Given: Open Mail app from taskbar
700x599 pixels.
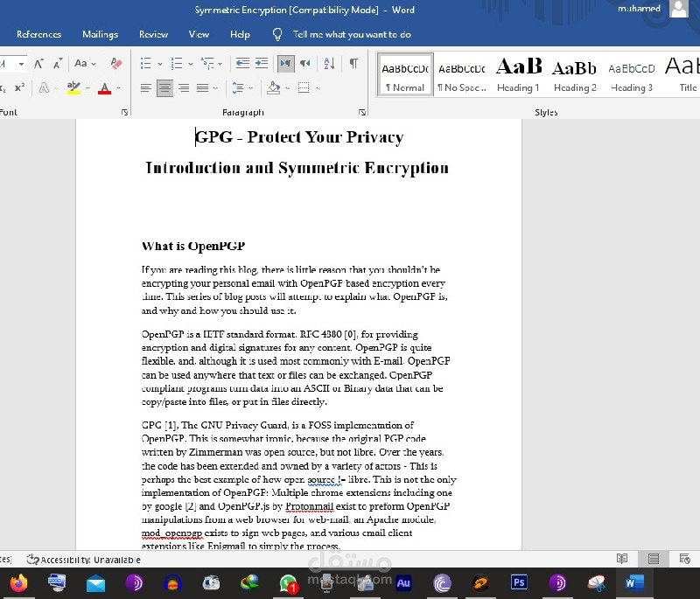Looking at the screenshot, I should (95, 583).
